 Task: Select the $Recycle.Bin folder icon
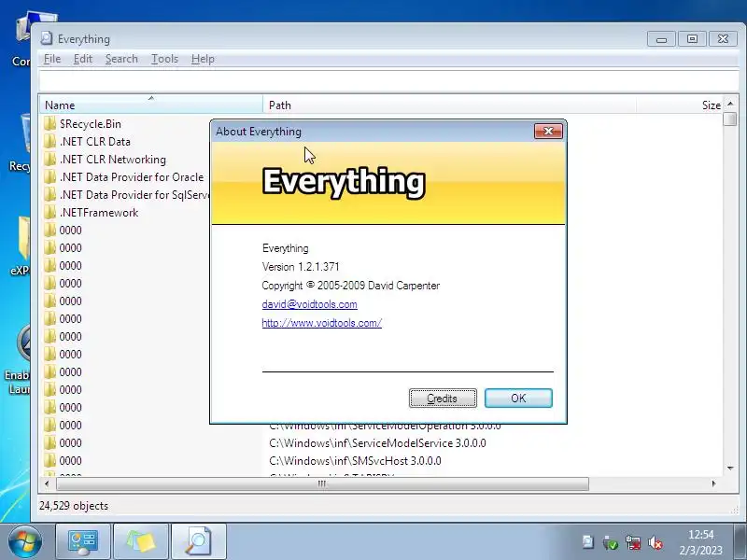49,124
